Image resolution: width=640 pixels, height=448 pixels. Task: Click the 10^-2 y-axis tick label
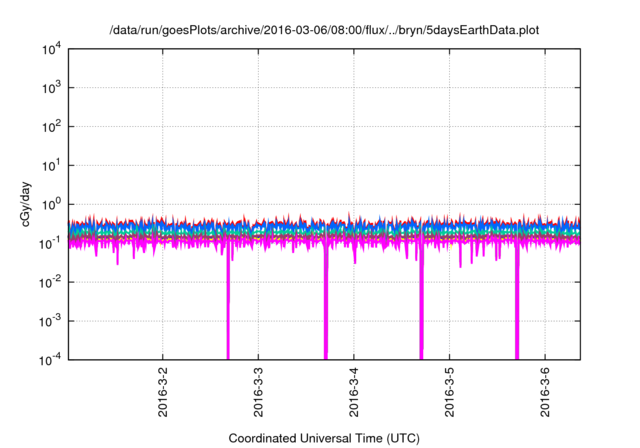tap(51, 282)
